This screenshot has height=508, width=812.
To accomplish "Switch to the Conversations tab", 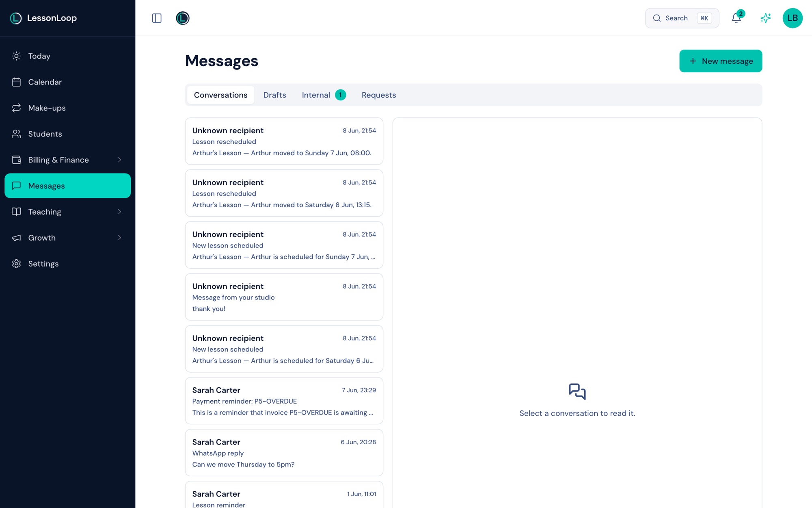I will [x=220, y=95].
